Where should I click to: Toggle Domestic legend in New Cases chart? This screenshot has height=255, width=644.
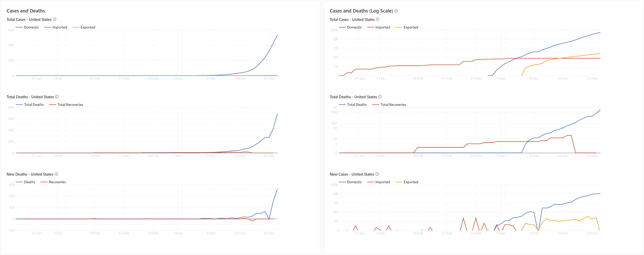click(x=354, y=182)
